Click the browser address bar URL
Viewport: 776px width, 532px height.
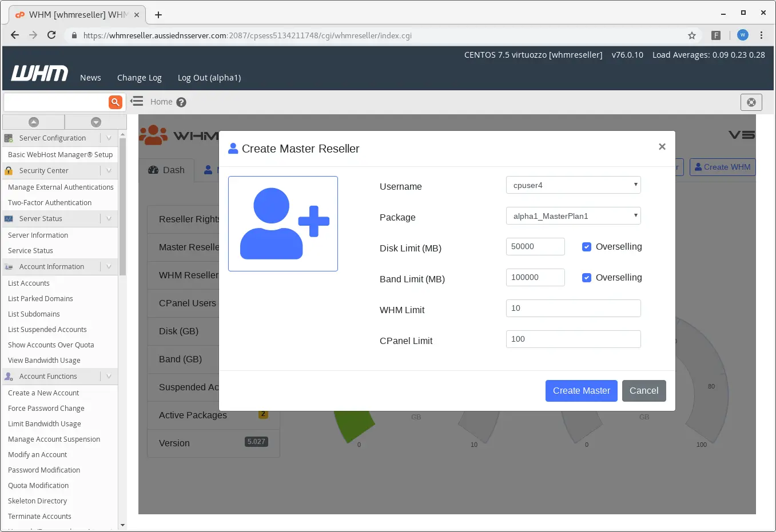[x=247, y=35]
